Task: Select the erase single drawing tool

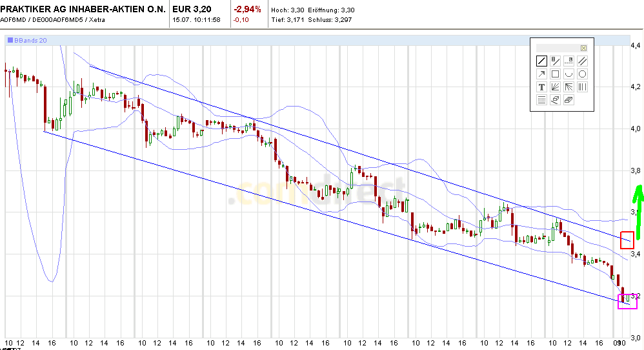Action: tap(556, 99)
